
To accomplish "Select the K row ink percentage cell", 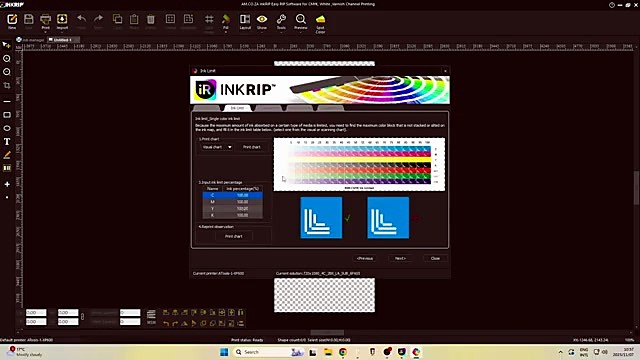I will point(242,215).
